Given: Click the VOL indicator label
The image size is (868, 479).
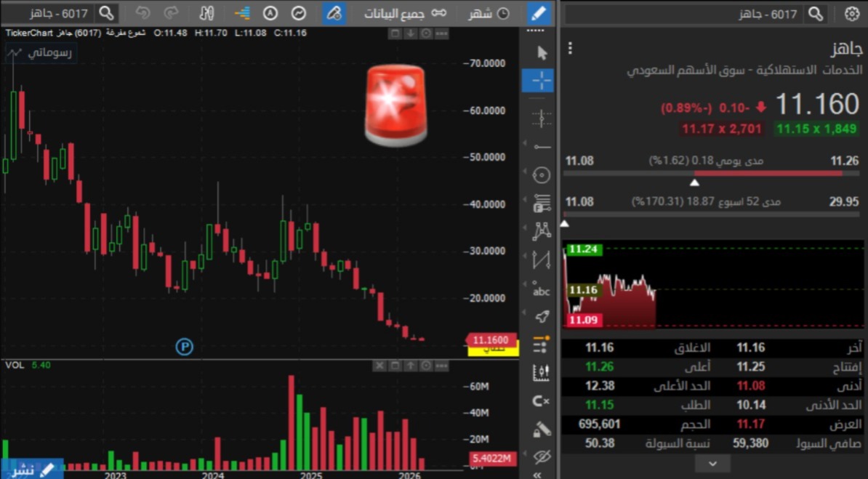Looking at the screenshot, I should [x=15, y=366].
